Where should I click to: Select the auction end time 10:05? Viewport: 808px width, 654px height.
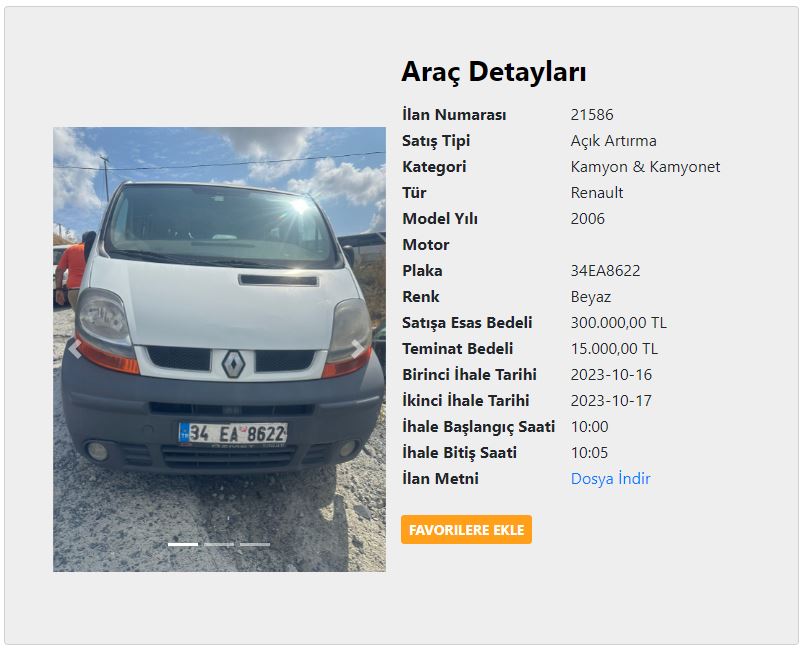[x=590, y=452]
